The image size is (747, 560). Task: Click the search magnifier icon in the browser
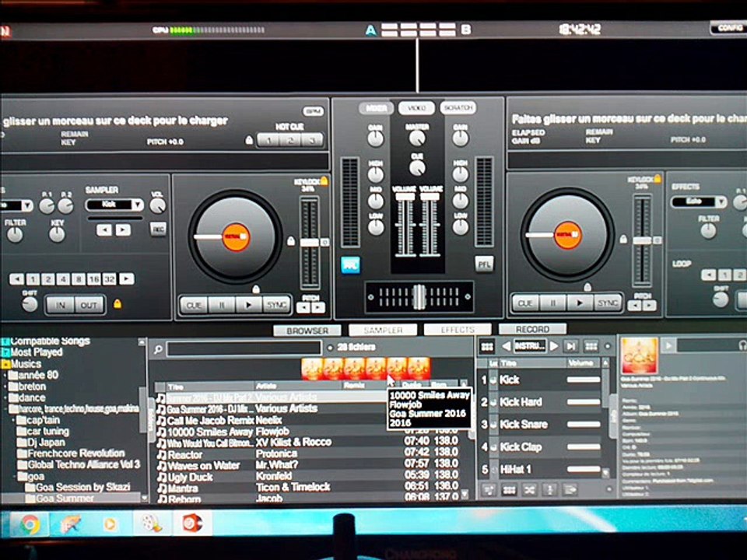[158, 350]
